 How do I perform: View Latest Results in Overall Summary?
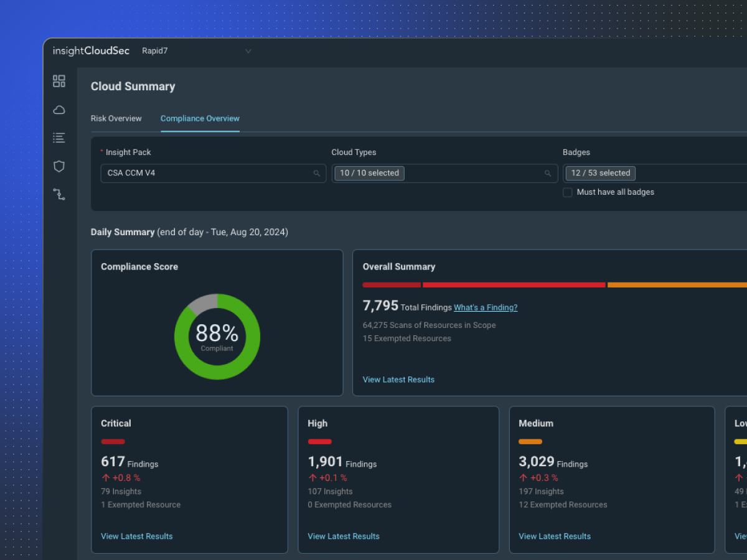[x=398, y=380]
